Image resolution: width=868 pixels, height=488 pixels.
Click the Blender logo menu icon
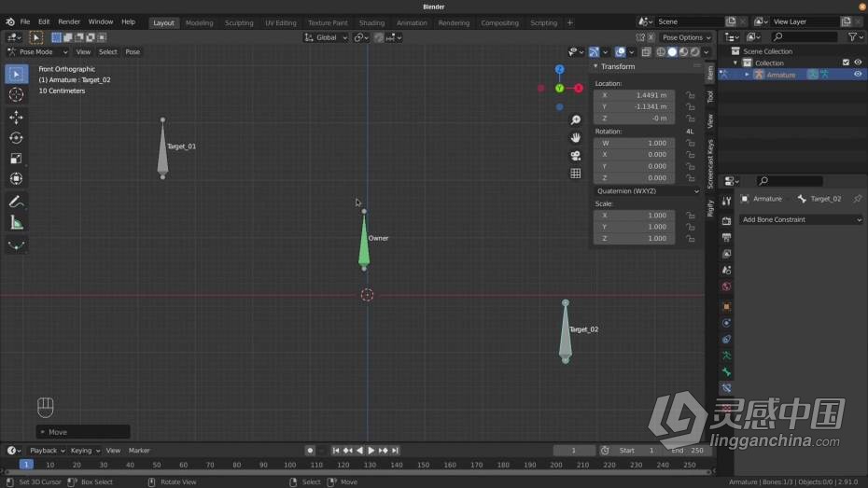click(10, 21)
